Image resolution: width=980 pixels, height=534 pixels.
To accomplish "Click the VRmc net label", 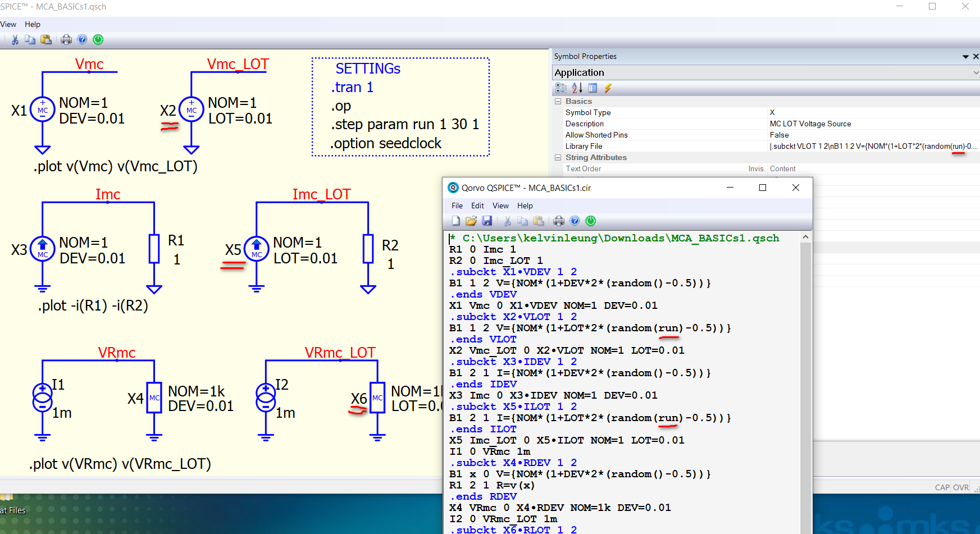I will pos(117,353).
